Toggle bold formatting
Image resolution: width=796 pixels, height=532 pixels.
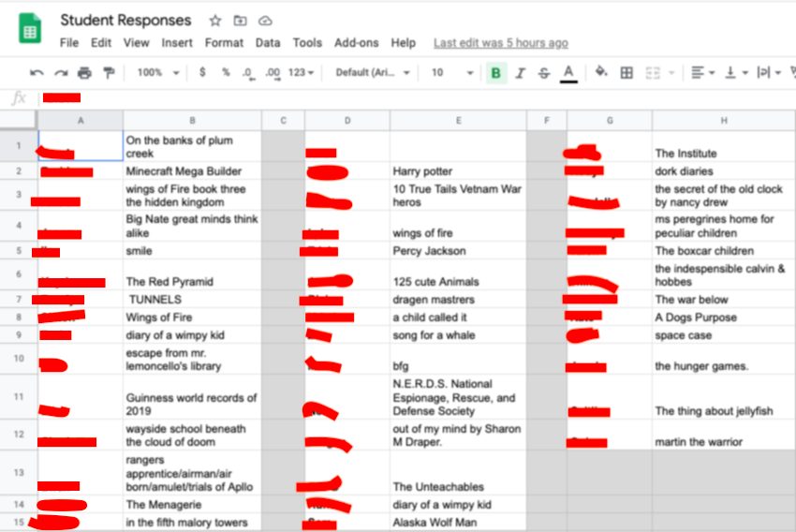(x=496, y=73)
